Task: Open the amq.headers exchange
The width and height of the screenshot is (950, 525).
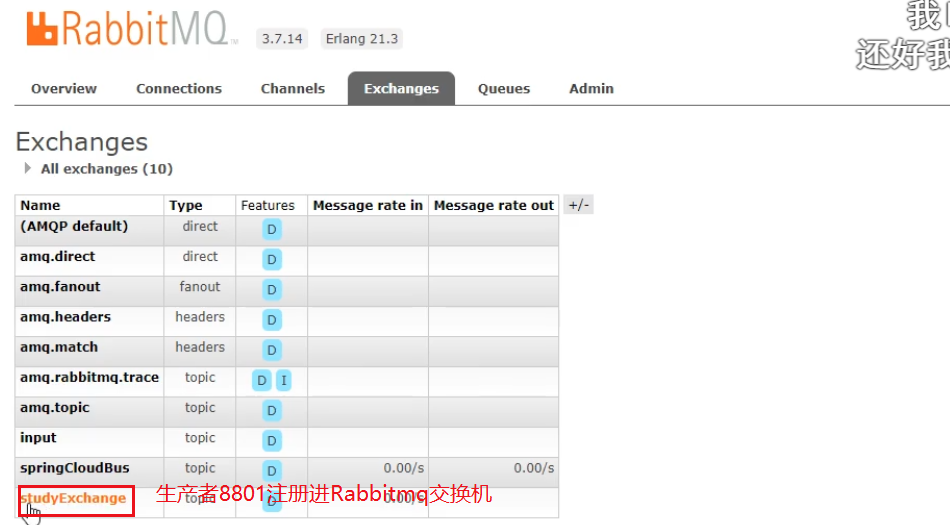Action: click(x=65, y=317)
